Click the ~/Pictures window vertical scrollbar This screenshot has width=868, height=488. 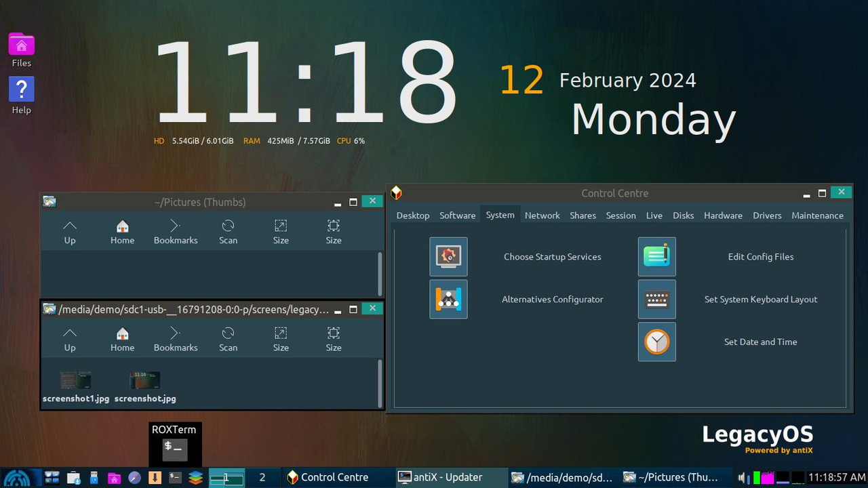coord(380,274)
